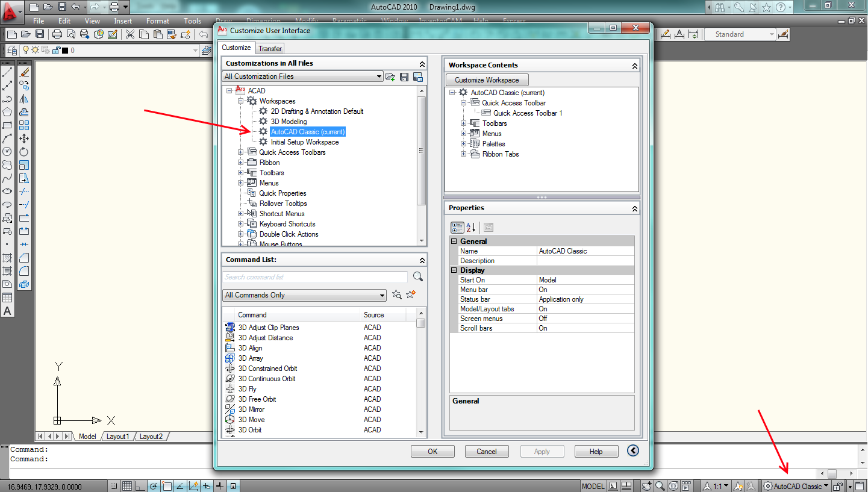
Task: Select the Revision Cloud tool
Action: coord(7,165)
